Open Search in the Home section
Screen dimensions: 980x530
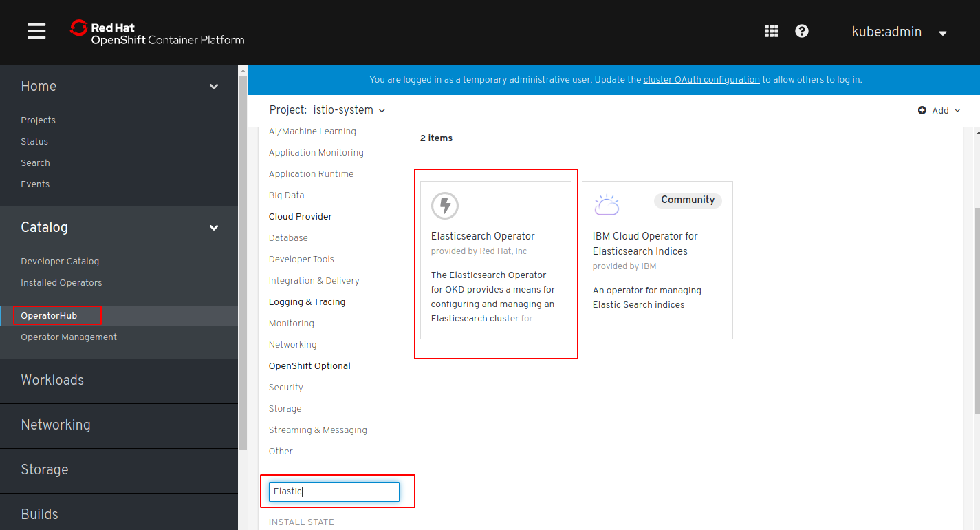pyautogui.click(x=35, y=162)
